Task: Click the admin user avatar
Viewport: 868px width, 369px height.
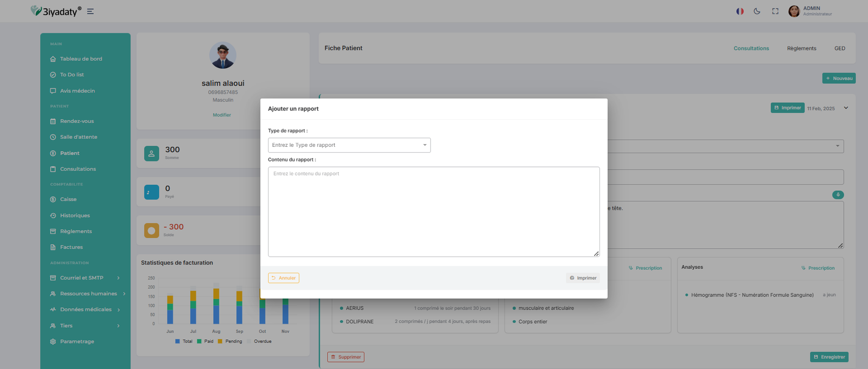Action: coord(794,11)
